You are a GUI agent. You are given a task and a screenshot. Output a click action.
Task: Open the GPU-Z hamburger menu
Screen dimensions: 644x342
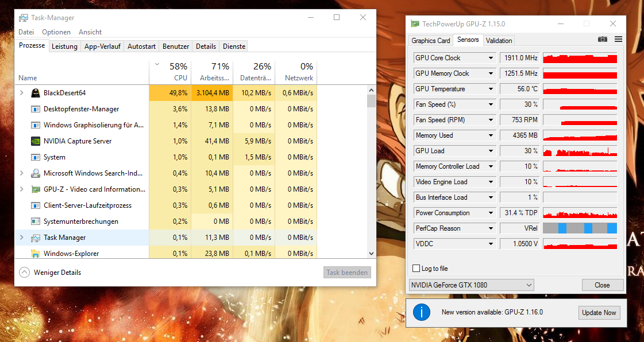click(618, 40)
